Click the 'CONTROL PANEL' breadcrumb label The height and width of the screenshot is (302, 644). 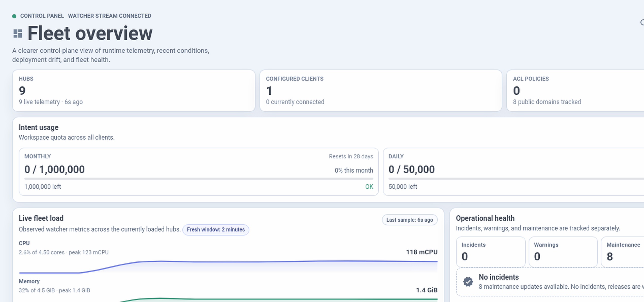[x=42, y=16]
